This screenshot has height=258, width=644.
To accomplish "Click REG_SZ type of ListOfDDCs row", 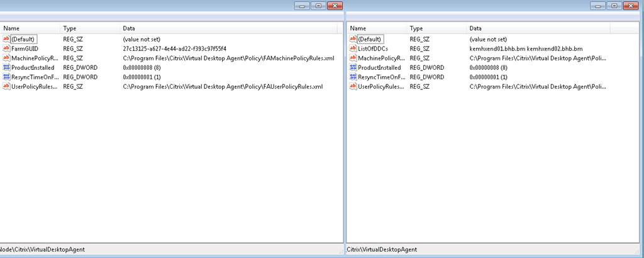I will 419,48.
